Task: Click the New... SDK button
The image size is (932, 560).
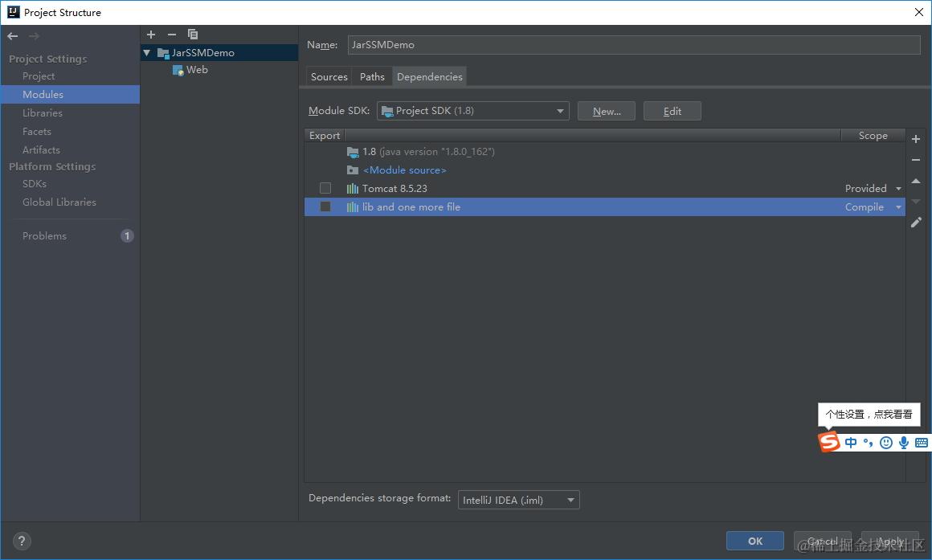Action: (607, 111)
